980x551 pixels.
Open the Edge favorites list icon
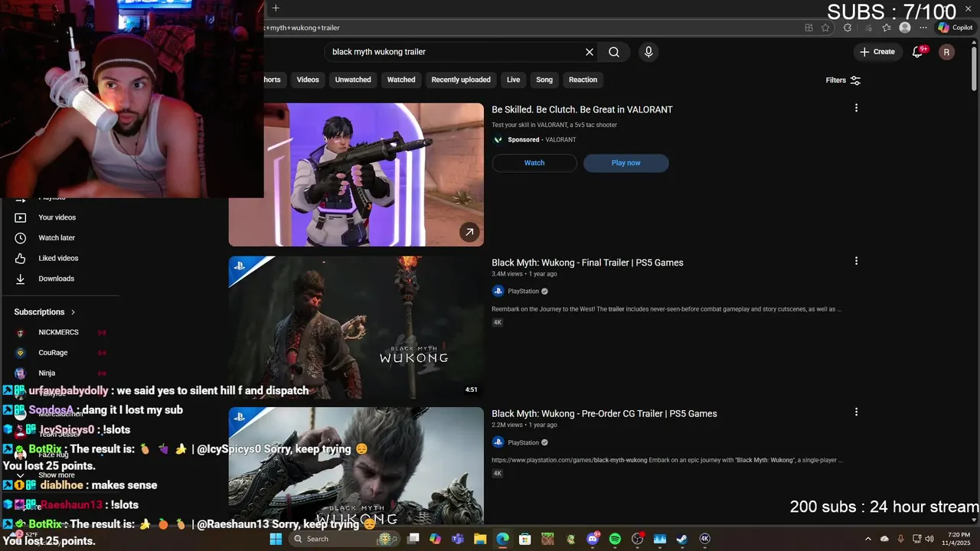(x=886, y=28)
